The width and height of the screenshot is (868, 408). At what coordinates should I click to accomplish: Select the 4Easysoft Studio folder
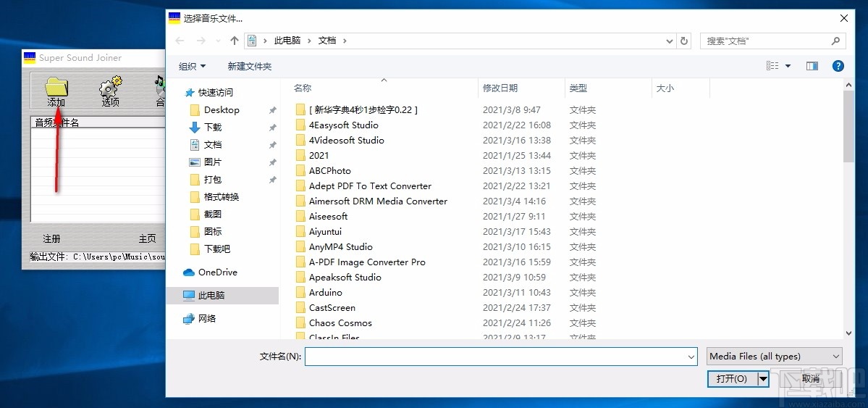point(344,125)
